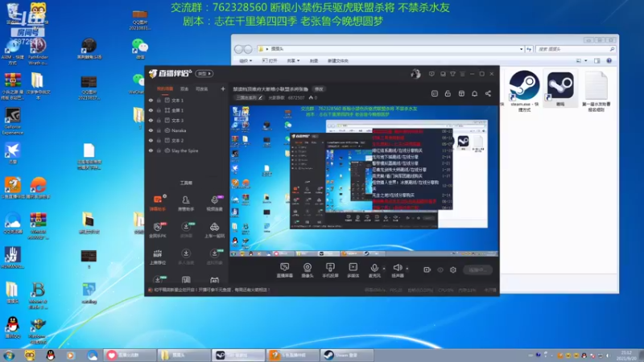
Task: Hide the Naraka source with its eye icon
Action: click(151, 130)
